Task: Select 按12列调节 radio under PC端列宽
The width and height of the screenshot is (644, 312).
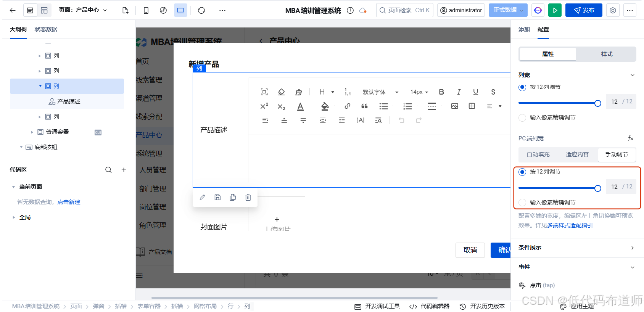Action: coord(522,172)
